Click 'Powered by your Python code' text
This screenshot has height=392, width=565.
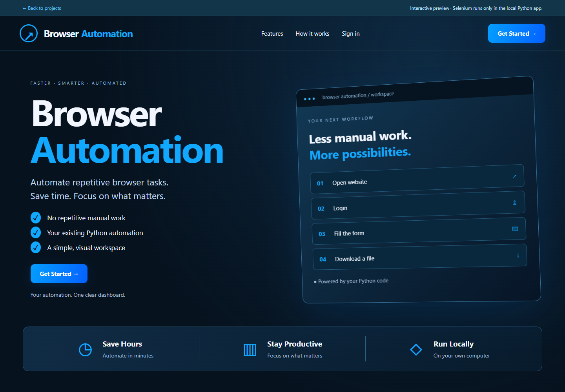(x=353, y=281)
